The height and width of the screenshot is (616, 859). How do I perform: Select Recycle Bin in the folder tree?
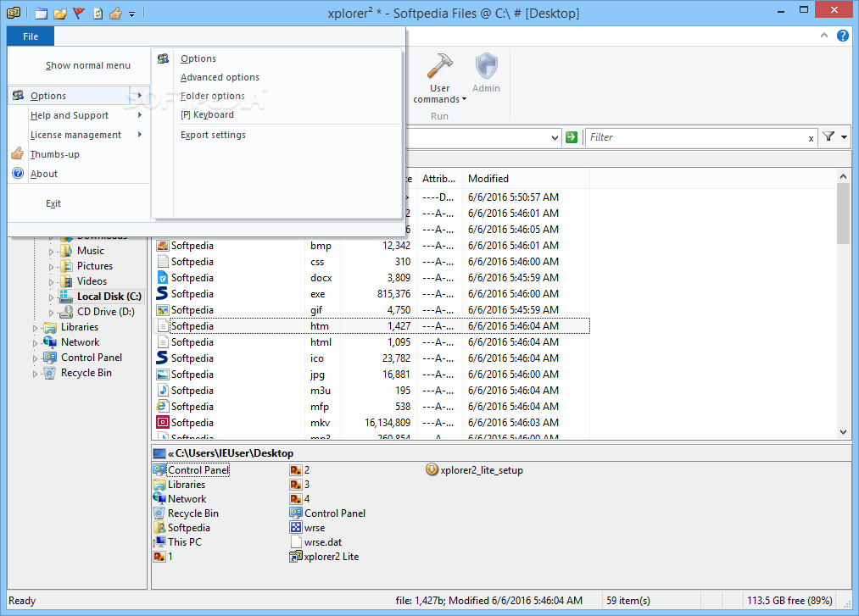(86, 373)
